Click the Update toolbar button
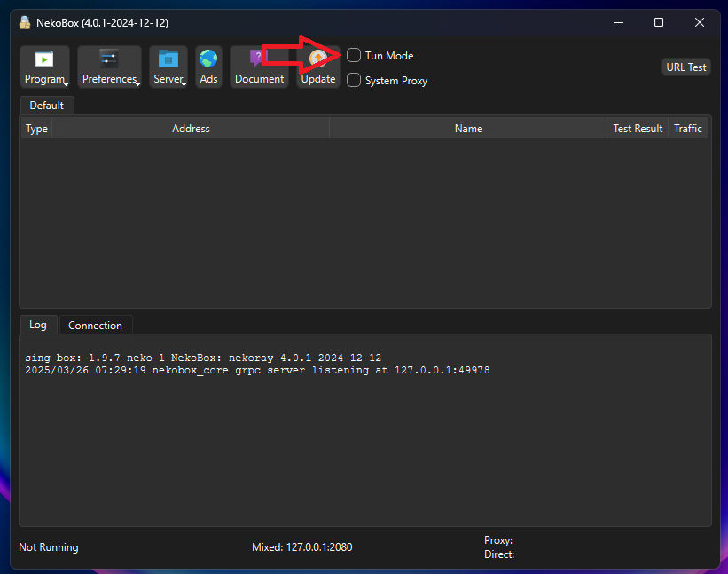 [318, 67]
